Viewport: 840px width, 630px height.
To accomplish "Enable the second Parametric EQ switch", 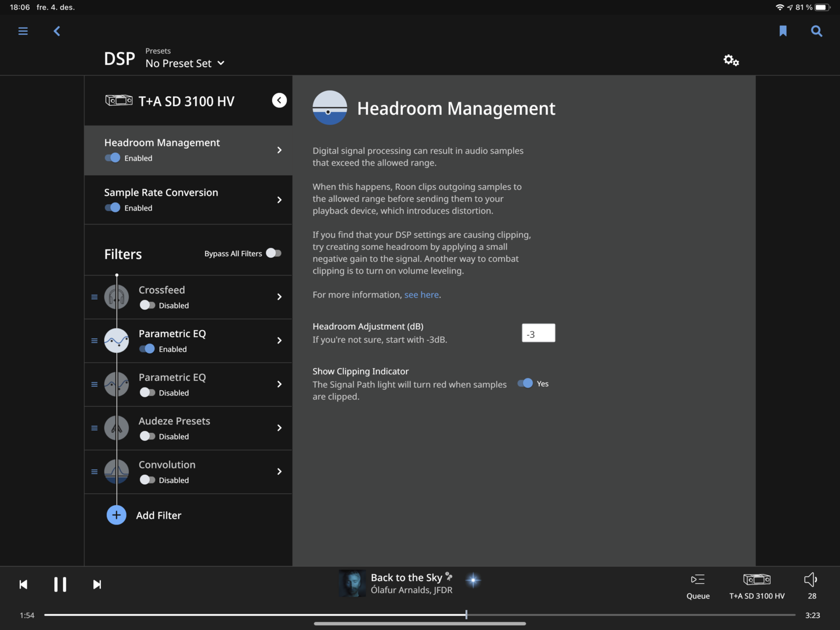I will (x=147, y=393).
